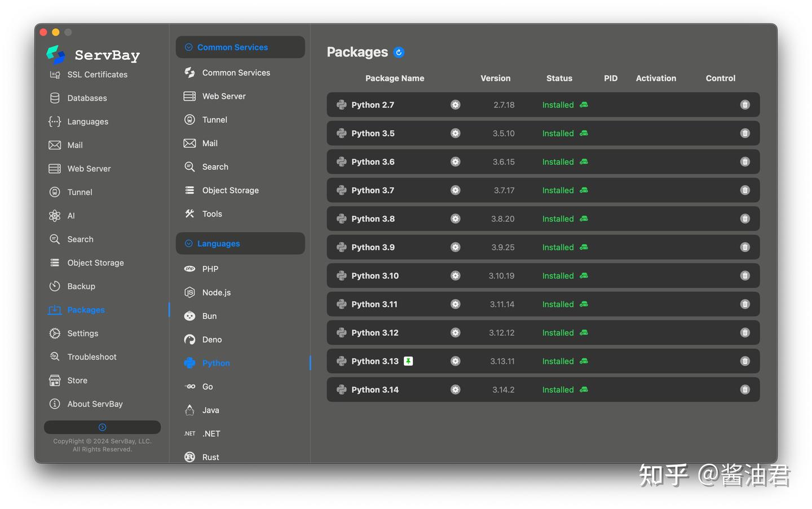
Task: Remove Python 3.9 with its trash icon
Action: click(x=745, y=247)
